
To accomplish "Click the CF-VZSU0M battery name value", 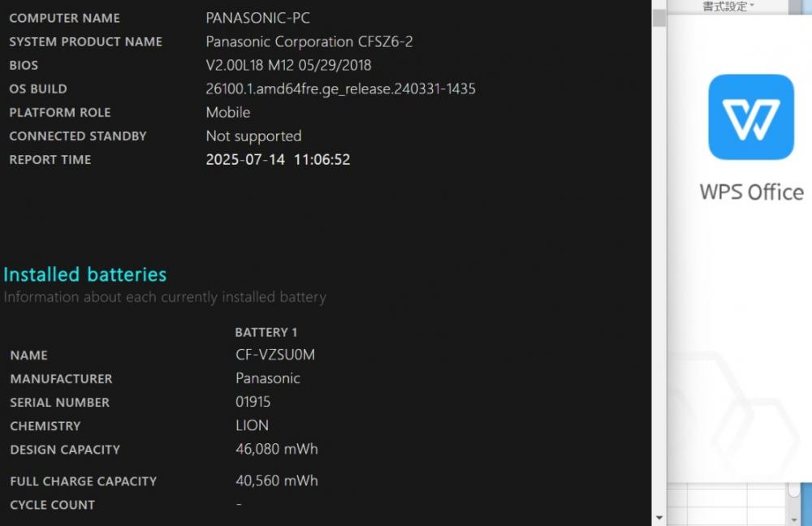I will pos(275,355).
